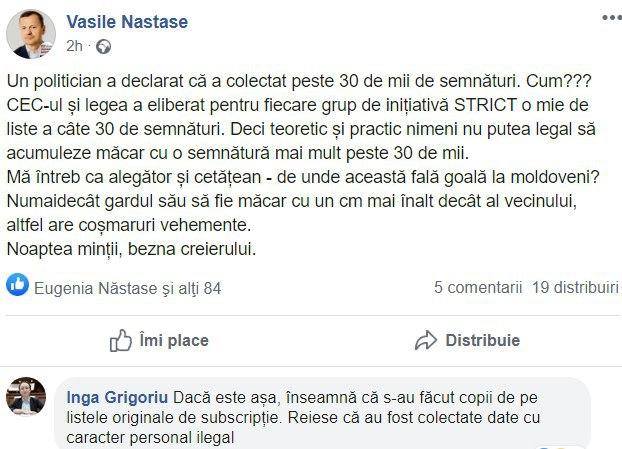Viewport: 622px width, 449px height.
Task: Click the 2h post timestamp
Action: pos(74,46)
